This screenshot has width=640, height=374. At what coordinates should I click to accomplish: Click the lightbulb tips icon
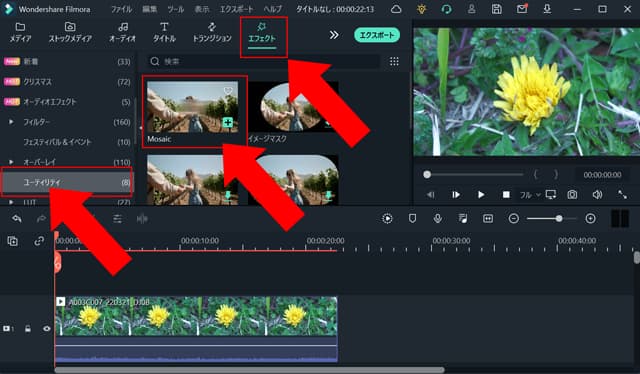tap(422, 9)
